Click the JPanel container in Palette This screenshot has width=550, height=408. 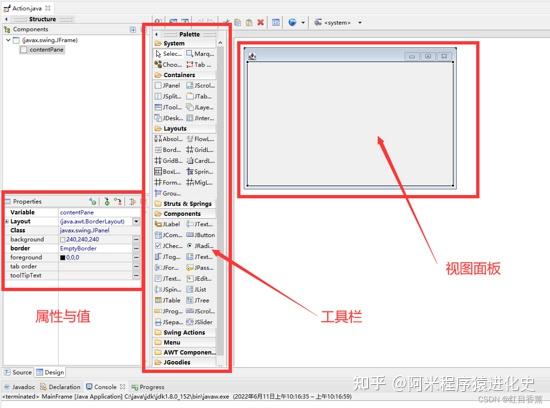coord(168,86)
